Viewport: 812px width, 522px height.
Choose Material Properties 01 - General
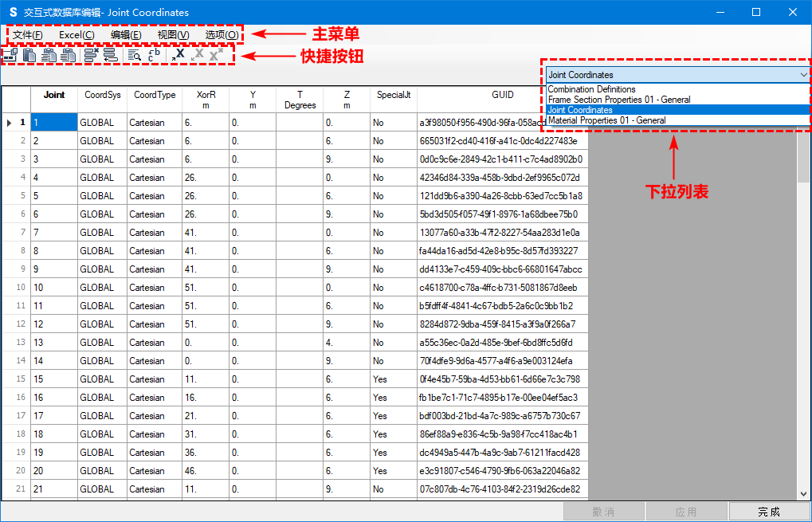pyautogui.click(x=606, y=120)
